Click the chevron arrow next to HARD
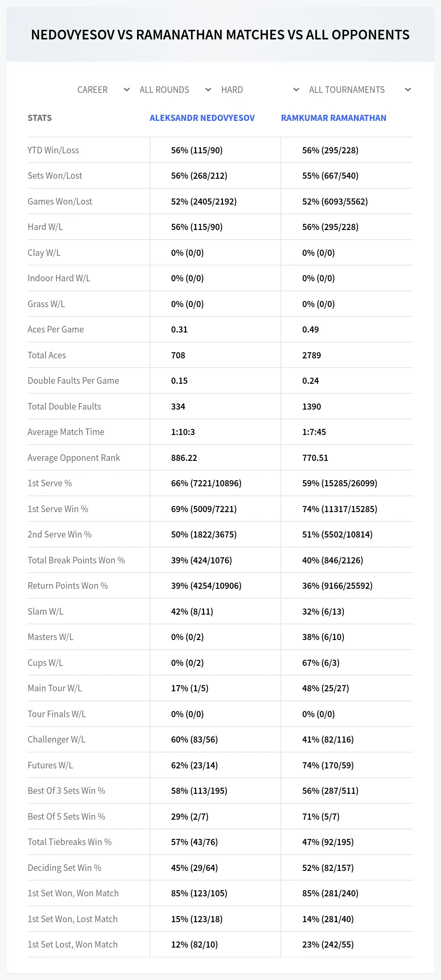This screenshot has width=441, height=980. pyautogui.click(x=296, y=90)
